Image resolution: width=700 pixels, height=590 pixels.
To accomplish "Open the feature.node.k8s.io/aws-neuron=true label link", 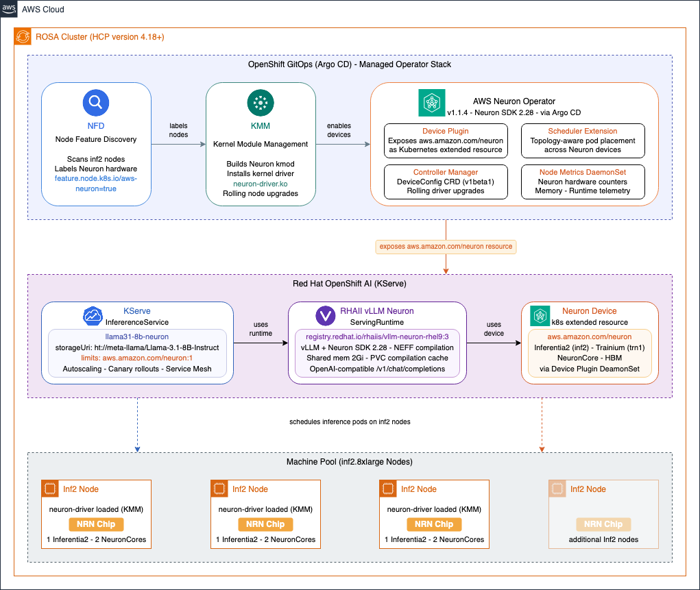I will point(96,184).
